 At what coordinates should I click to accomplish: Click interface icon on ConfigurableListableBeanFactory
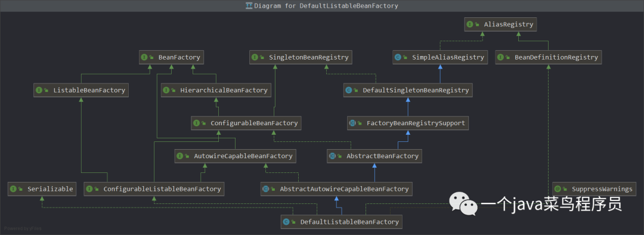click(x=89, y=189)
